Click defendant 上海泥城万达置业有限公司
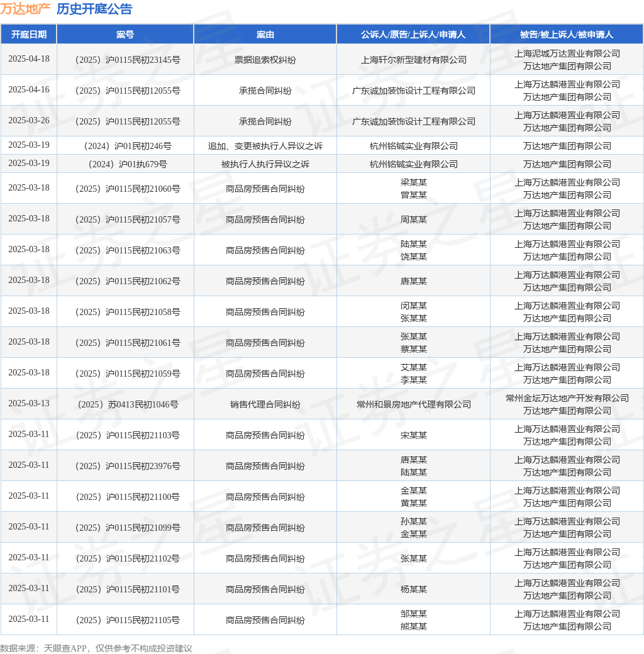The image size is (644, 654). pyautogui.click(x=567, y=53)
